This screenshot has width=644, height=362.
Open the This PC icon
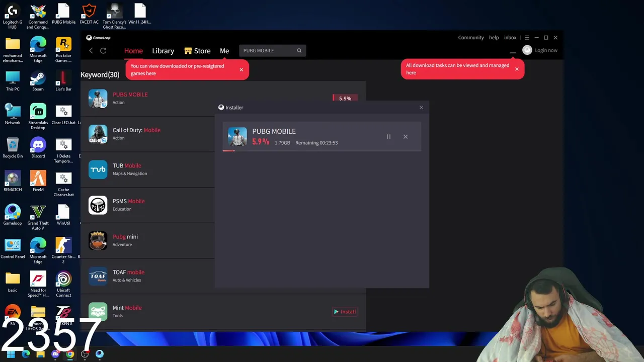(x=13, y=81)
